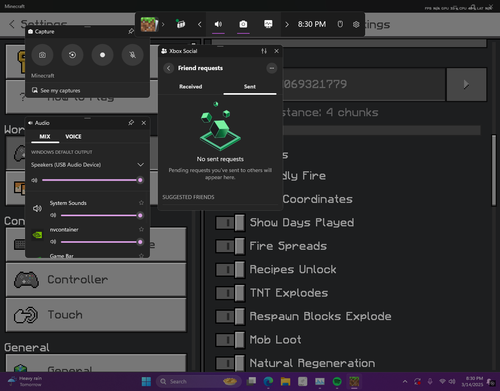Switch to the VOICE tab
Viewport: 500px width, 391px height.
pyautogui.click(x=73, y=137)
